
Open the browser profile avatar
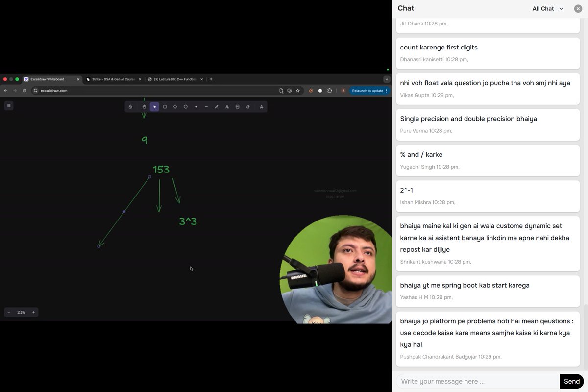(x=343, y=91)
